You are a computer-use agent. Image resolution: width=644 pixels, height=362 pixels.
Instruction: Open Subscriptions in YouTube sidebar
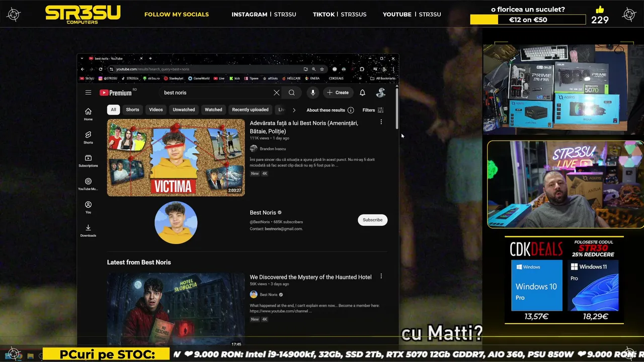click(x=88, y=160)
